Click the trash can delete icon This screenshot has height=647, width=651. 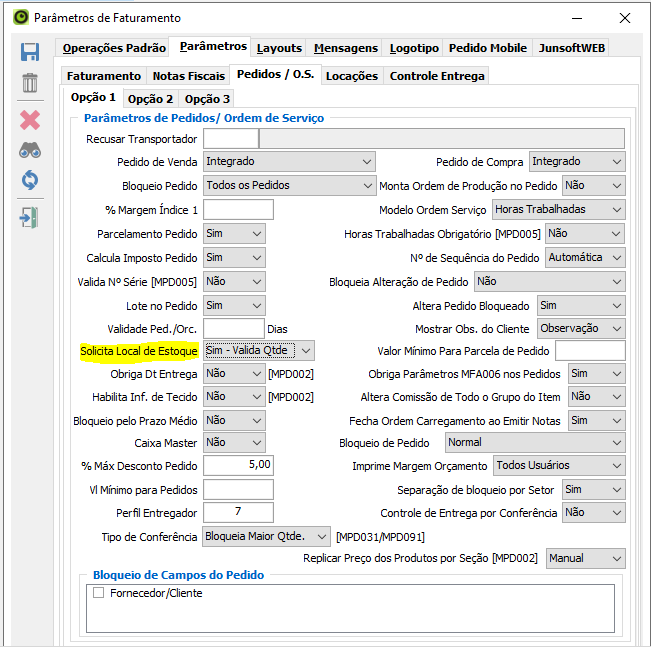[30, 83]
